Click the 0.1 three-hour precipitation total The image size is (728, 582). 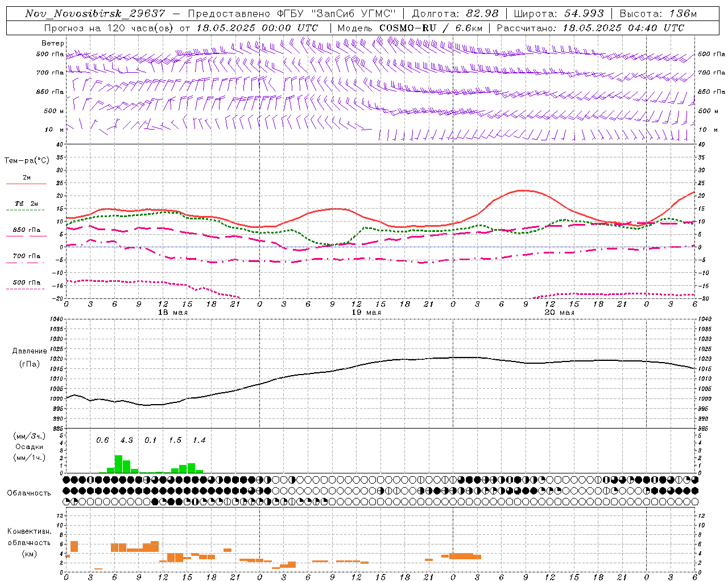(150, 440)
